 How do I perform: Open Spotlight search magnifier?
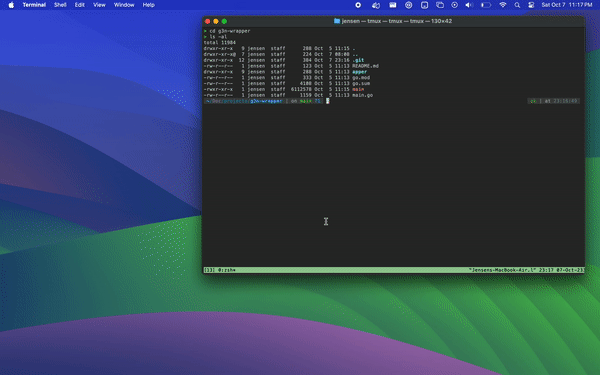click(x=517, y=5)
